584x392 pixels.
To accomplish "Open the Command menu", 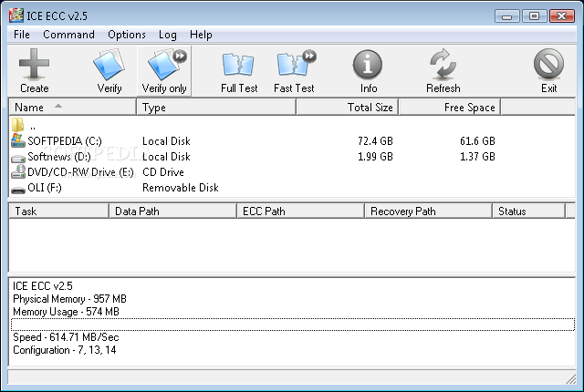I will tap(69, 35).
